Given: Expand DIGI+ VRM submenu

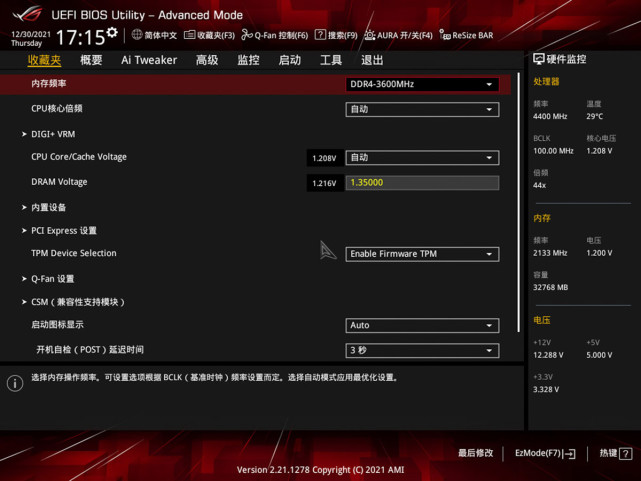Looking at the screenshot, I should click(53, 134).
